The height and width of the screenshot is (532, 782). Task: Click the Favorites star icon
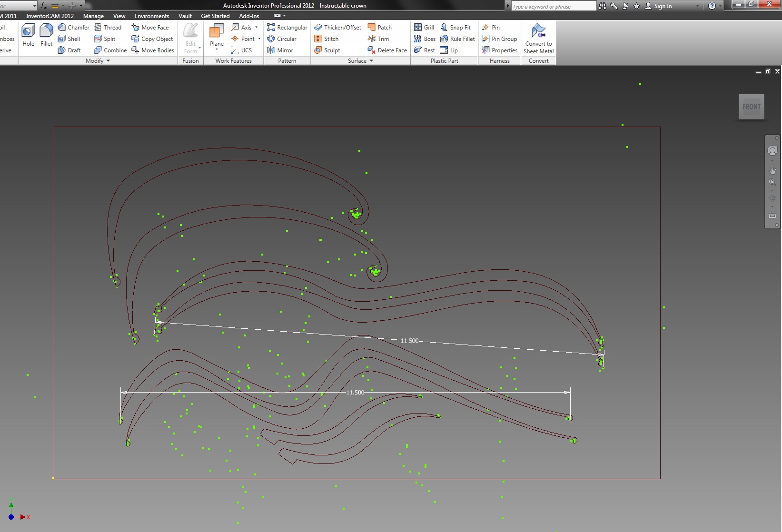pyautogui.click(x=636, y=6)
